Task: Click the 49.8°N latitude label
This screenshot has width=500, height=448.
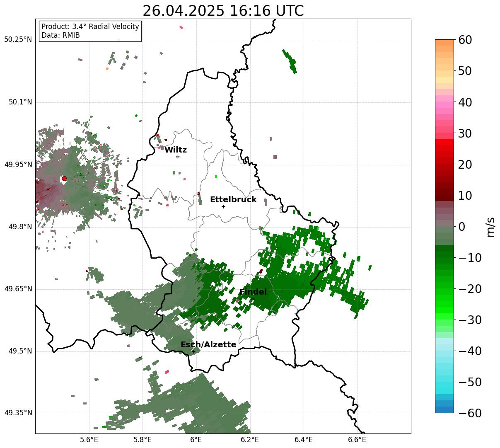Action: (x=20, y=227)
